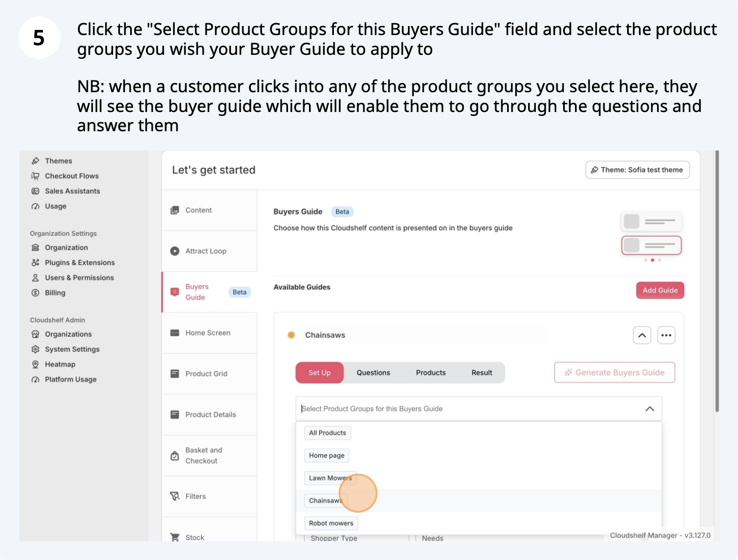The image size is (738, 560).
Task: Switch to the Questions tab
Action: click(x=373, y=373)
